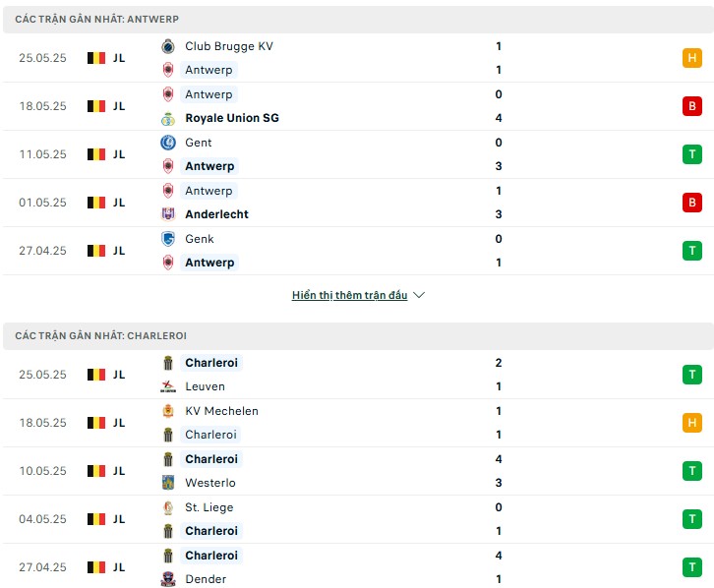Click the Dender team crest icon

[x=168, y=579]
